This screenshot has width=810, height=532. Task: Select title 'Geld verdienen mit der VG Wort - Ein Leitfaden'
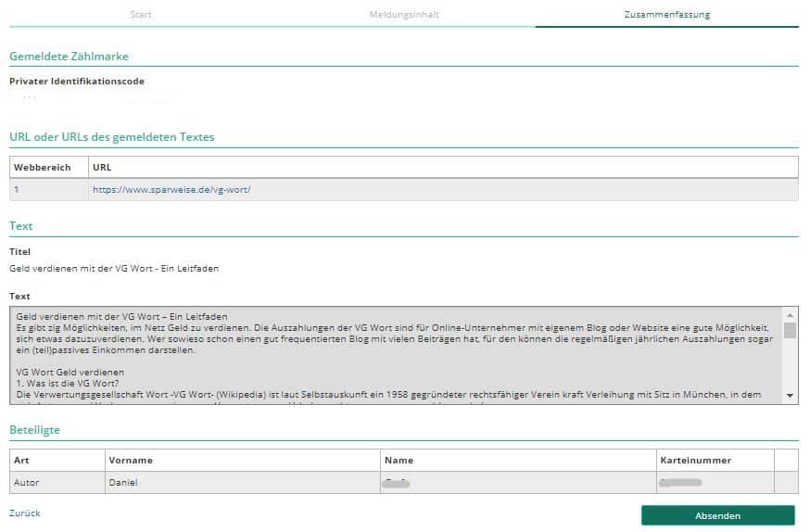pos(114,269)
